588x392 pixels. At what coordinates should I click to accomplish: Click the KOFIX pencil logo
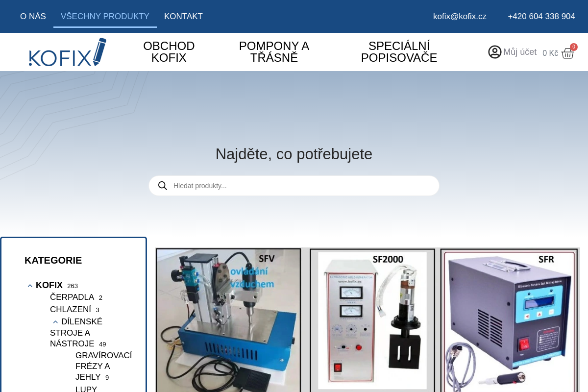(68, 52)
